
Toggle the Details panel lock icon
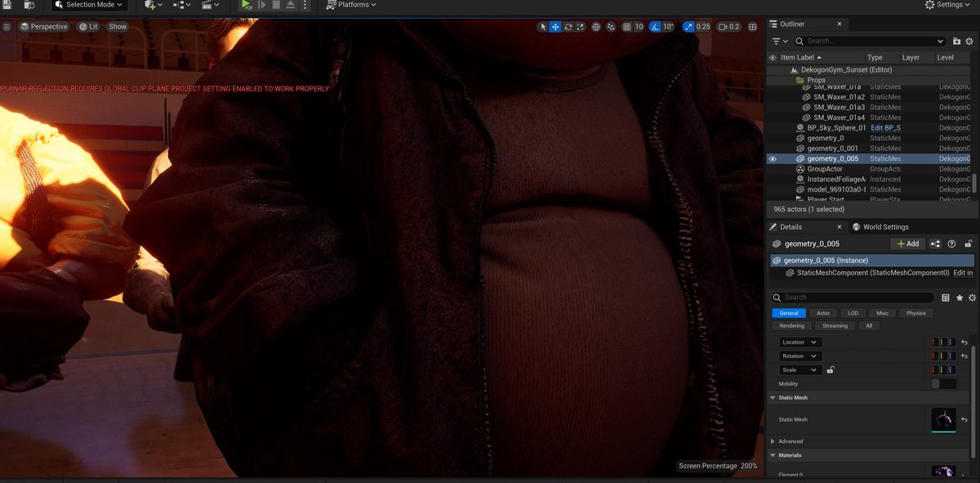pyautogui.click(x=969, y=243)
